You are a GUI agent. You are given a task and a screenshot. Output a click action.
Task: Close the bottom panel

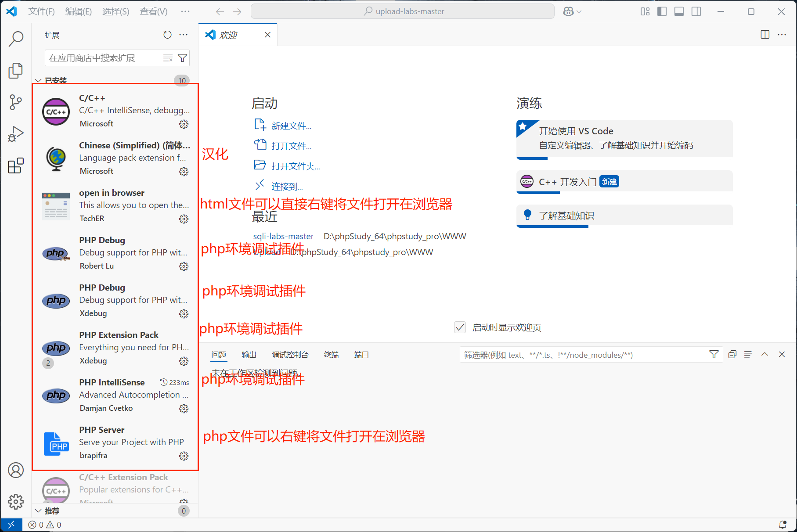coord(782,354)
